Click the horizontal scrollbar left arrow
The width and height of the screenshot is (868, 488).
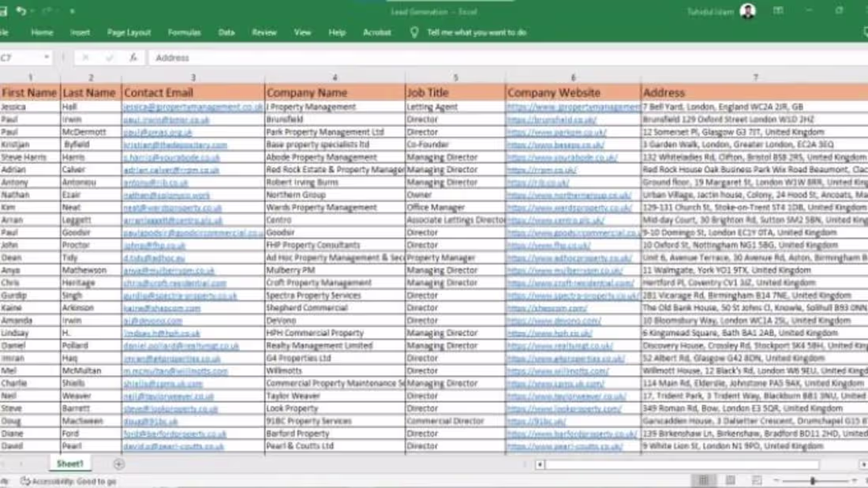[540, 464]
